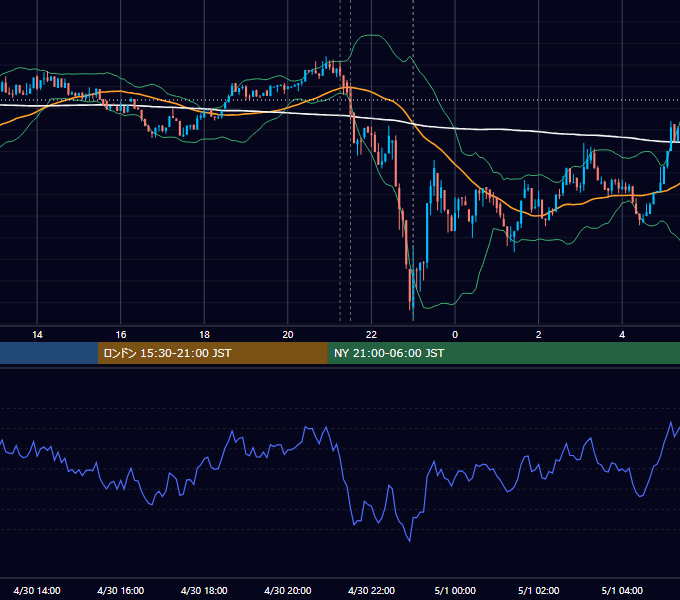Click the upper time axis label 4
Screen dimensions: 680x600
point(622,335)
